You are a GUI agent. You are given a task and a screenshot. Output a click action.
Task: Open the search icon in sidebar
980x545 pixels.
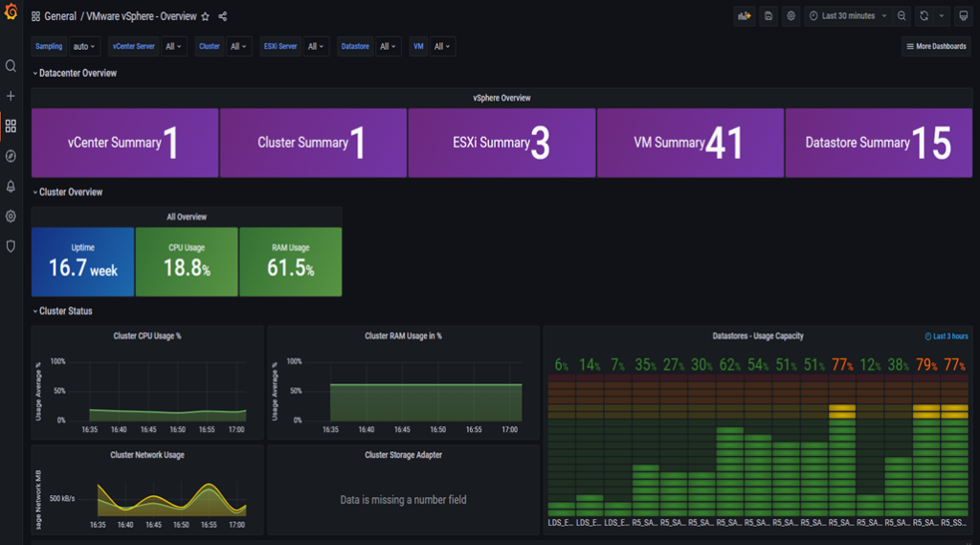[11, 66]
